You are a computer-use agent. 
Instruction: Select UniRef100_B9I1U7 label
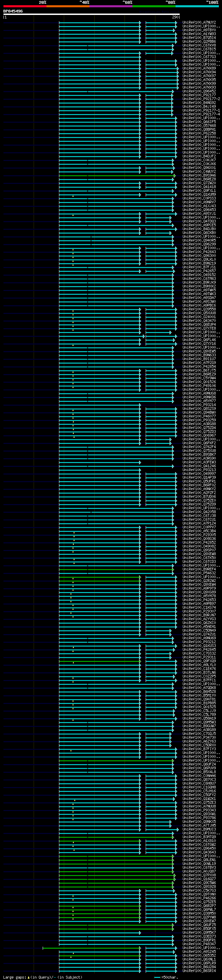coord(199,359)
